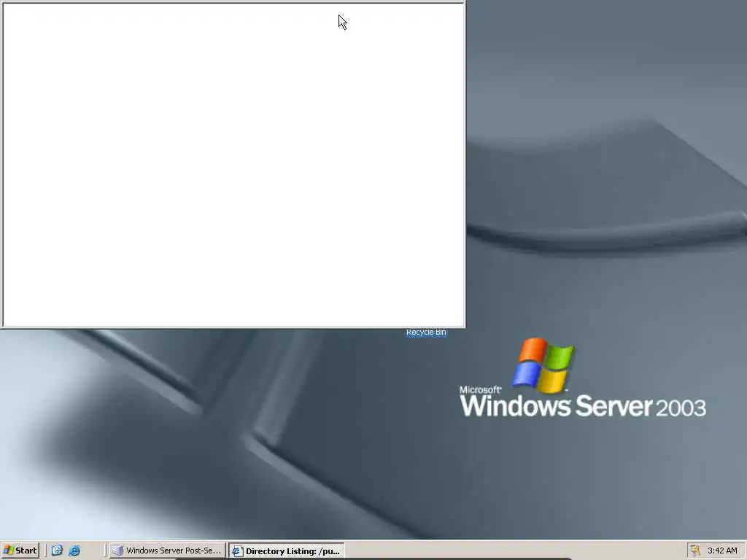Open Internet Explorer from quick launch

[x=74, y=551]
